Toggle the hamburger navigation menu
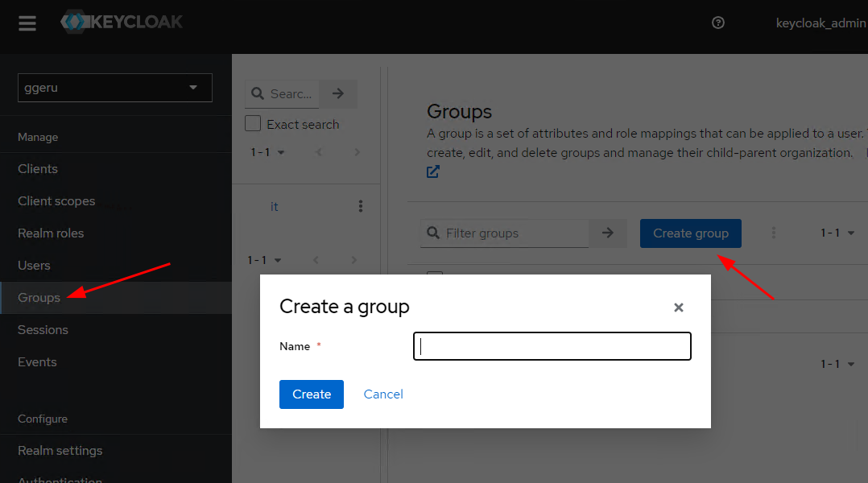The image size is (868, 483). click(x=27, y=23)
